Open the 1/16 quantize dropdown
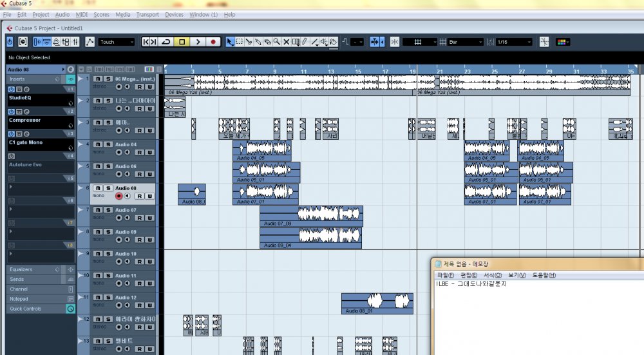Image resolution: width=644 pixels, height=355 pixels. tap(514, 42)
